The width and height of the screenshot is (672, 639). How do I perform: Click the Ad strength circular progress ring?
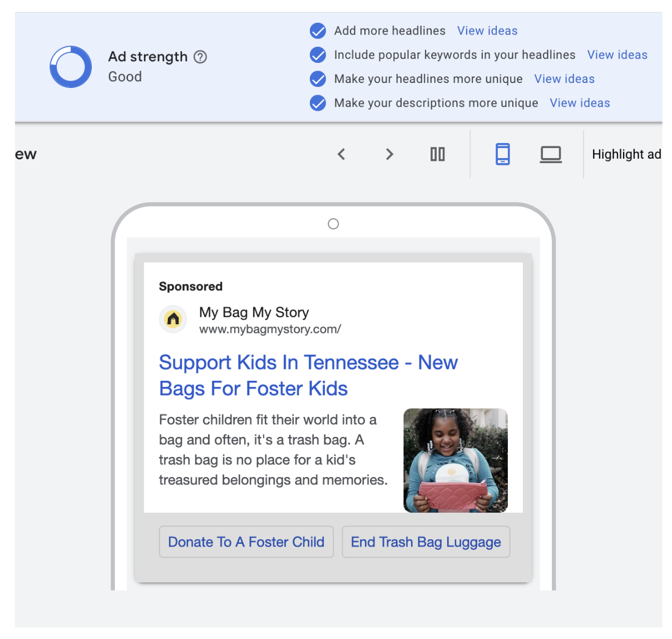[71, 67]
